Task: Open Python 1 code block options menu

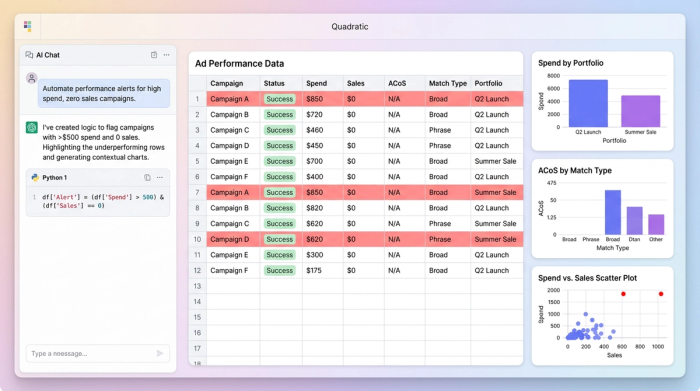Action: tap(160, 178)
